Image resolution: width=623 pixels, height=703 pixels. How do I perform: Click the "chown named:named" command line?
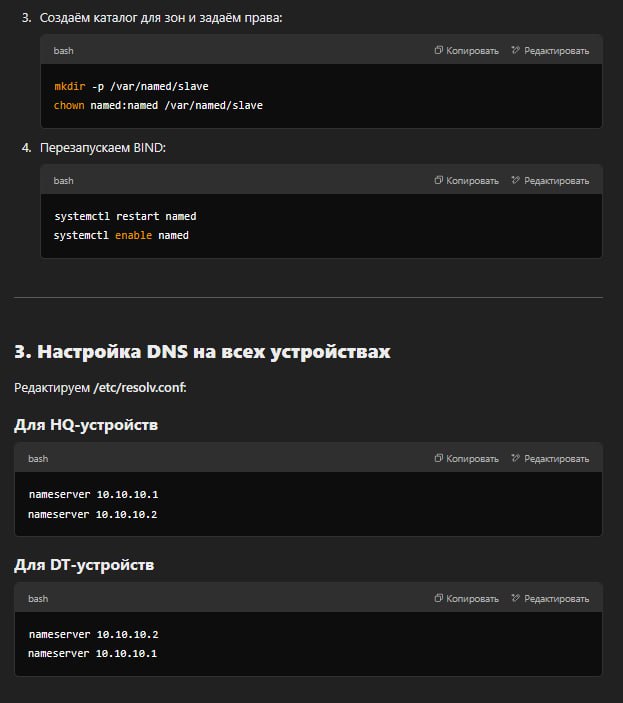coord(158,105)
